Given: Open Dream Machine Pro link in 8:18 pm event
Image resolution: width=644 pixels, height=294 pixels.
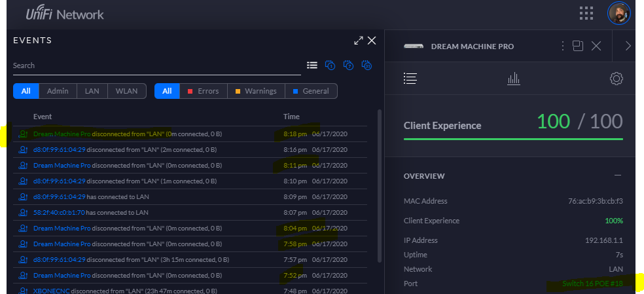Looking at the screenshot, I should 62,134.
